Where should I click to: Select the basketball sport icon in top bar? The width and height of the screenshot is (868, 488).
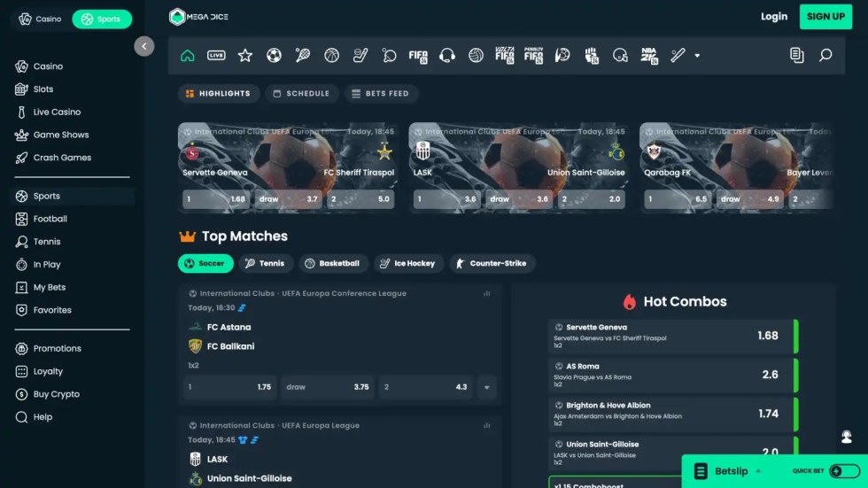tap(331, 55)
